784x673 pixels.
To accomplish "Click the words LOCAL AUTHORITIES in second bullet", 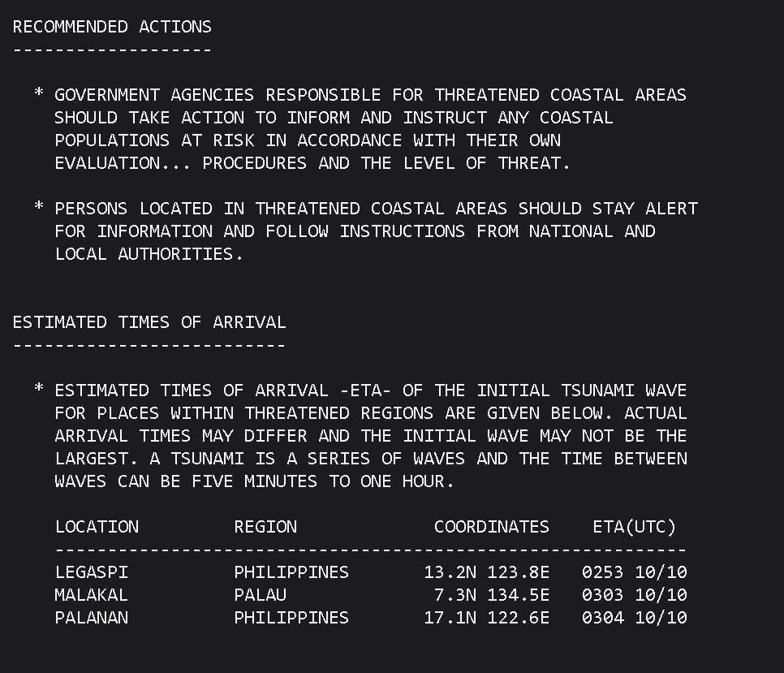I will point(149,254).
